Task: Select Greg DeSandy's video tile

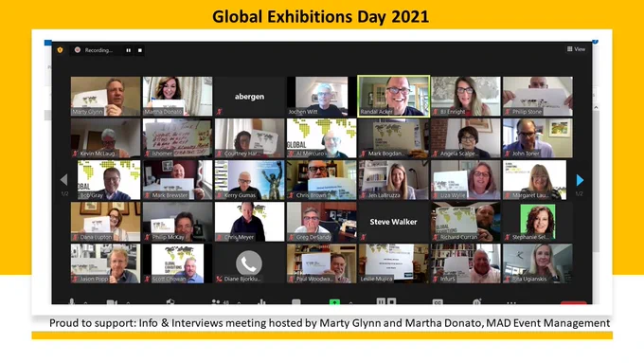Action: pyautogui.click(x=321, y=222)
